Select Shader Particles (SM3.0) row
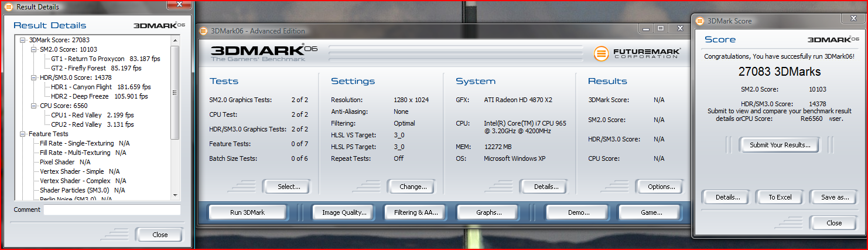 (83, 190)
